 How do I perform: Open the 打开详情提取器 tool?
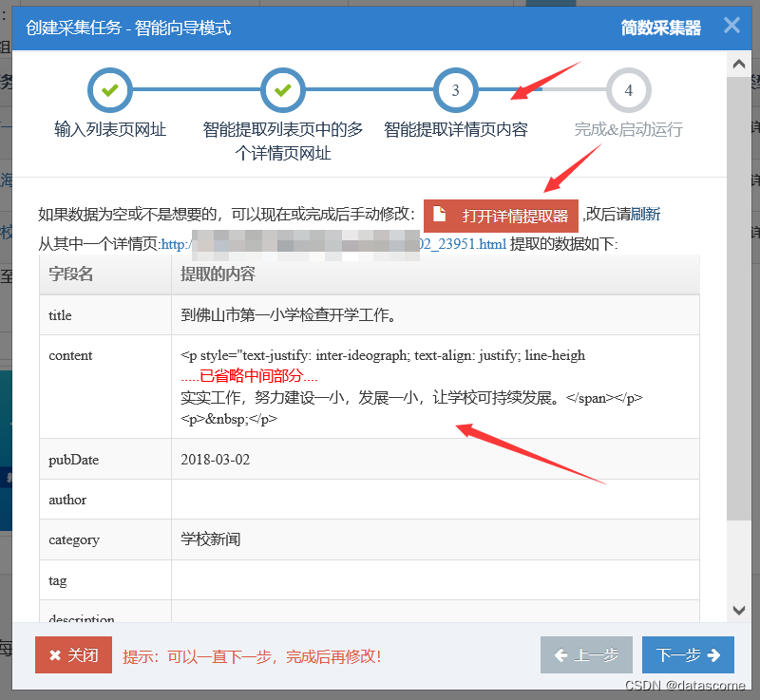[501, 215]
